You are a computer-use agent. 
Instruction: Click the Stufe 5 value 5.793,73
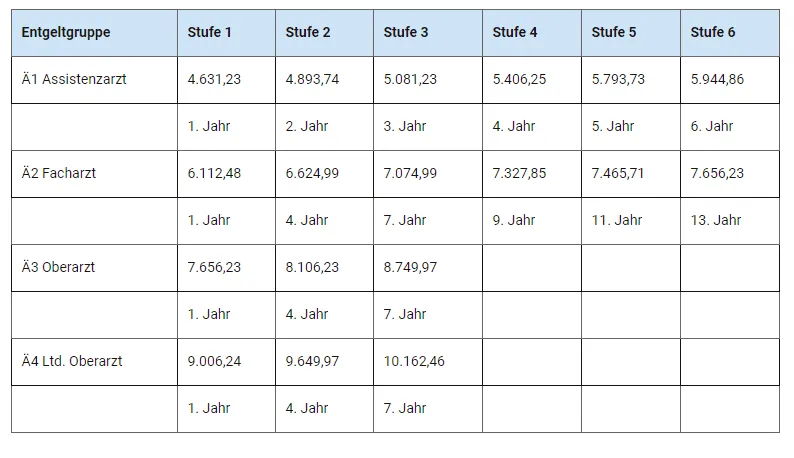pyautogui.click(x=618, y=79)
